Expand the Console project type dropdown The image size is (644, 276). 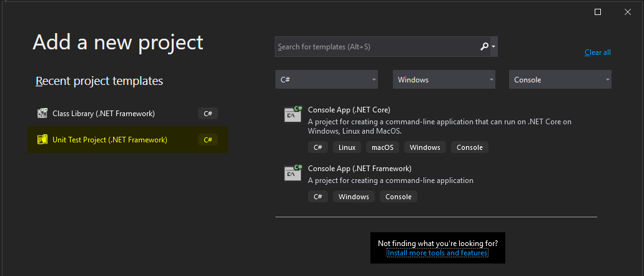(x=560, y=79)
